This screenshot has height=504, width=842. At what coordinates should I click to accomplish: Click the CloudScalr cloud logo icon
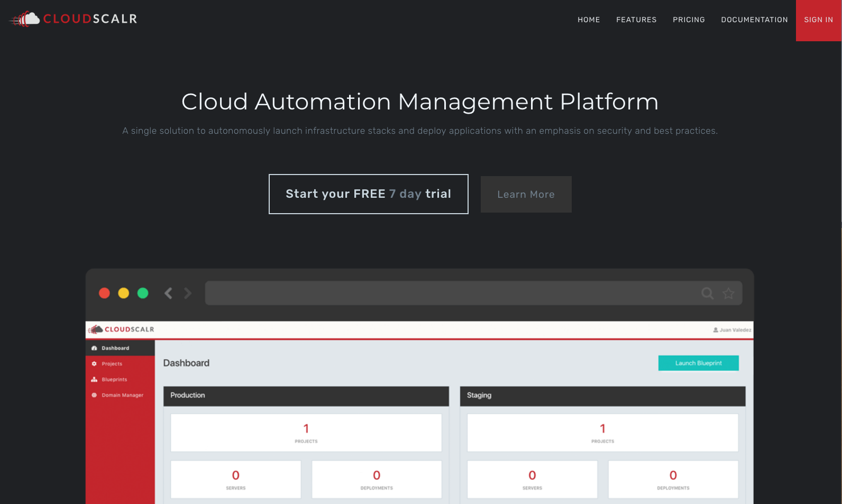(x=25, y=19)
